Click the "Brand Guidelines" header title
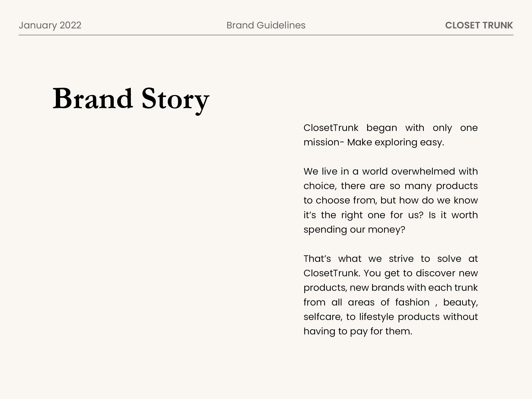532x399 pixels. (266, 25)
